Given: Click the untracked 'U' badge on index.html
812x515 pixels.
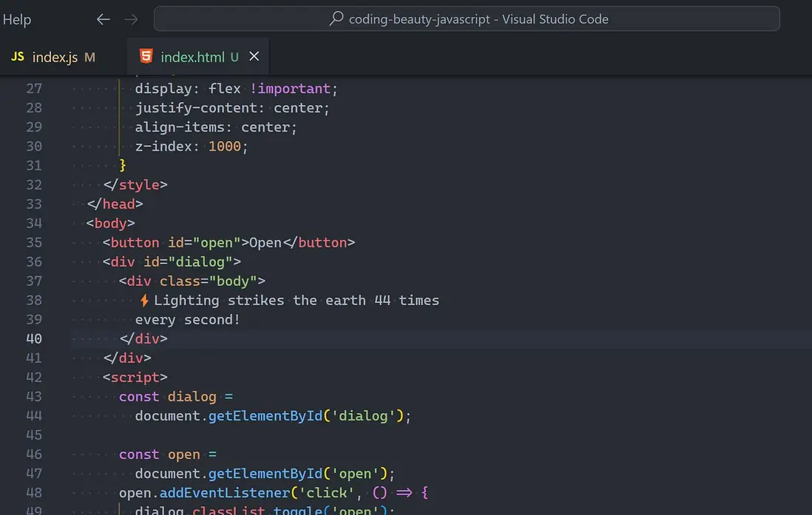Looking at the screenshot, I should (235, 55).
